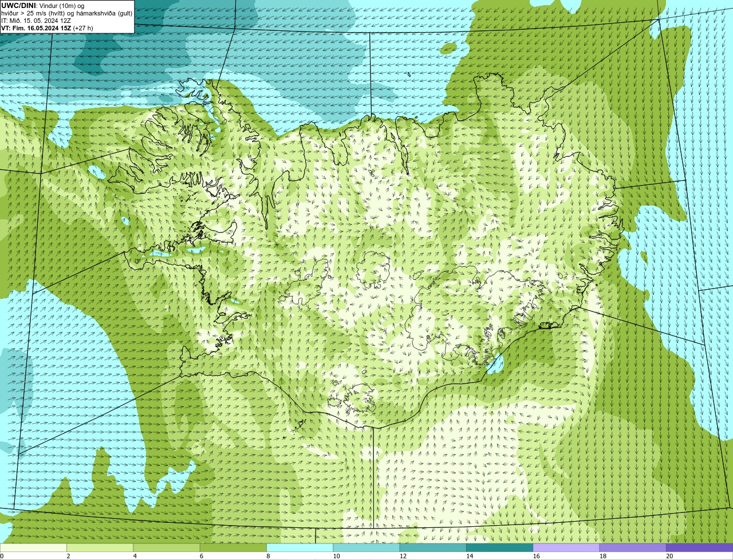Click the legend tick label "8"
Viewport: 733px width, 560px height.
tap(268, 556)
